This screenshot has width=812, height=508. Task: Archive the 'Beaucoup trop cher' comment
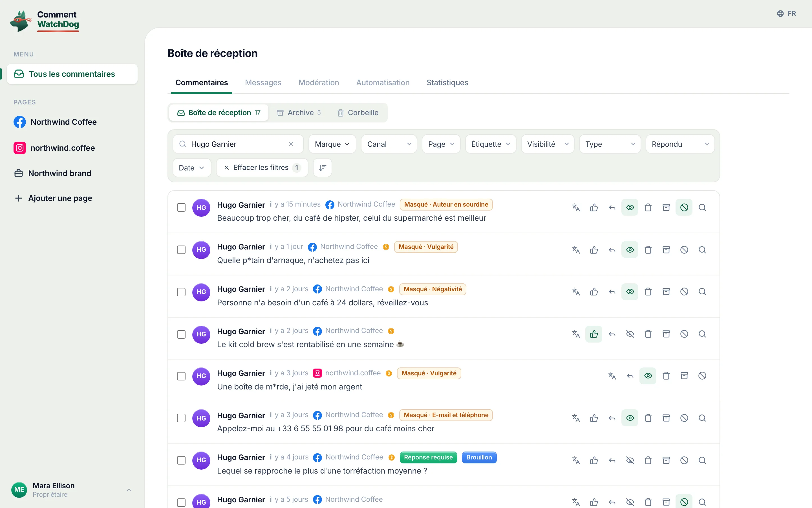(x=667, y=208)
